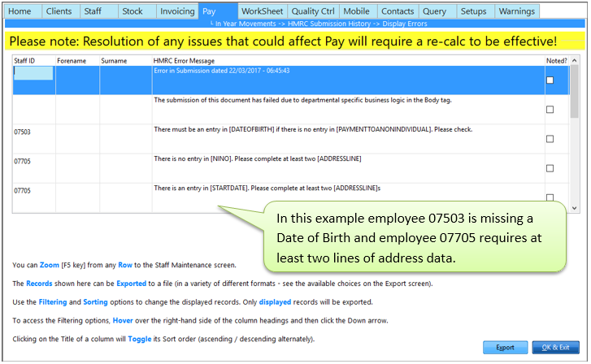
Task: Switch to the Clients tab
Action: coord(59,11)
